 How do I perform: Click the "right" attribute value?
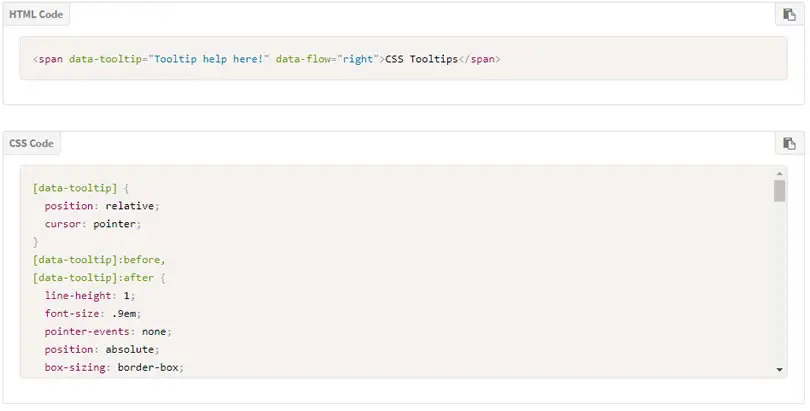click(x=357, y=59)
